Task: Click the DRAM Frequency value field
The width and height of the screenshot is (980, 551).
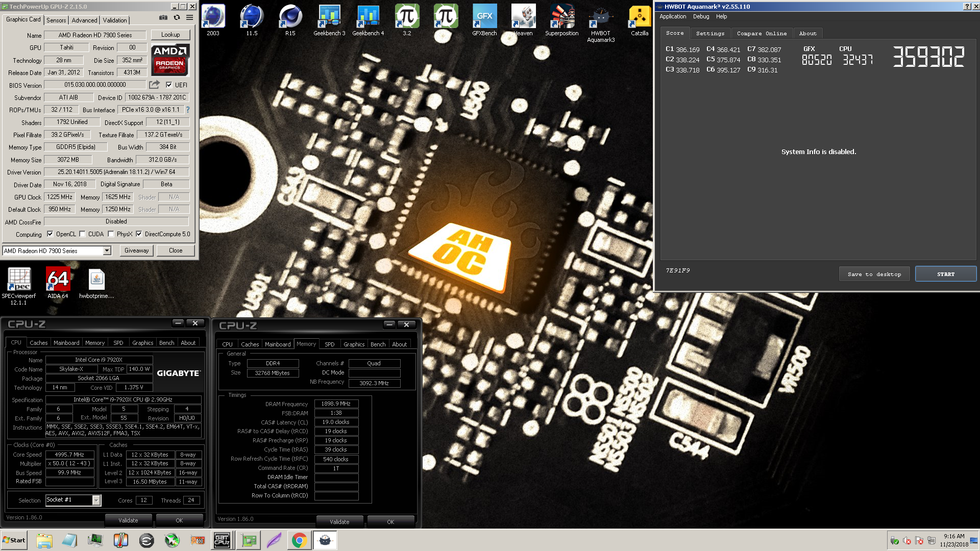Action: [336, 404]
